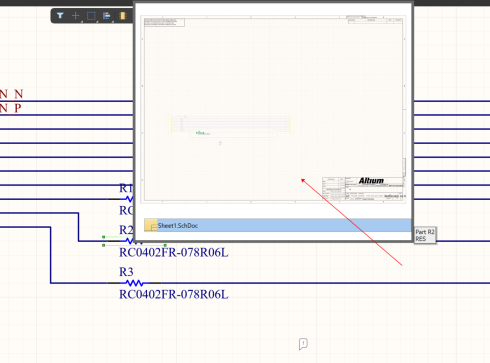
Task: Select the Move objects cross tool
Action: tap(76, 15)
